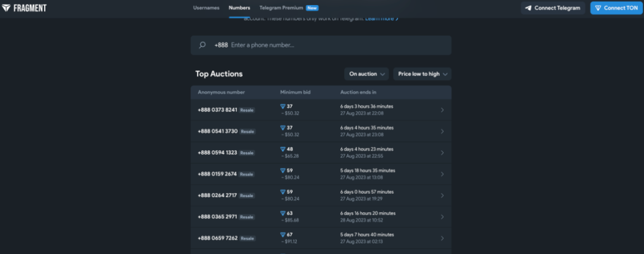Follow the Learn more link
The width and height of the screenshot is (644, 254).
382,18
